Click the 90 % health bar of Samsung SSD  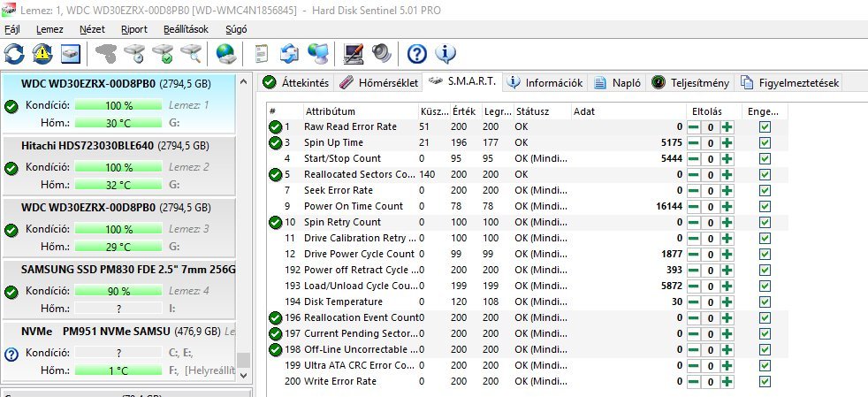pos(118,291)
